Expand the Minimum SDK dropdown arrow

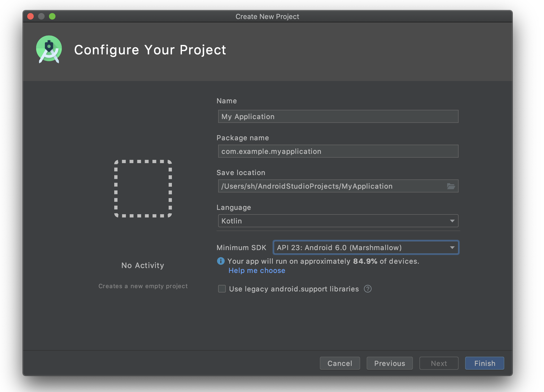(x=452, y=248)
